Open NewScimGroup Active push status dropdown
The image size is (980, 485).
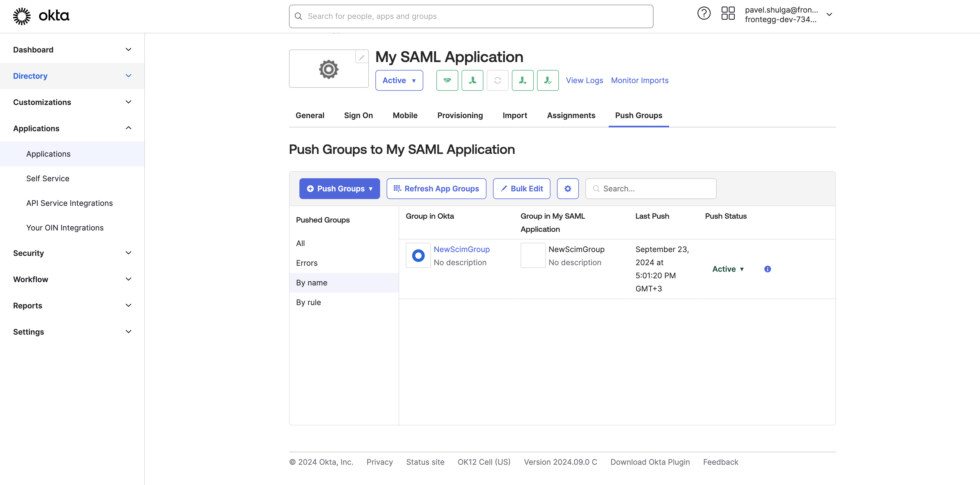[728, 269]
